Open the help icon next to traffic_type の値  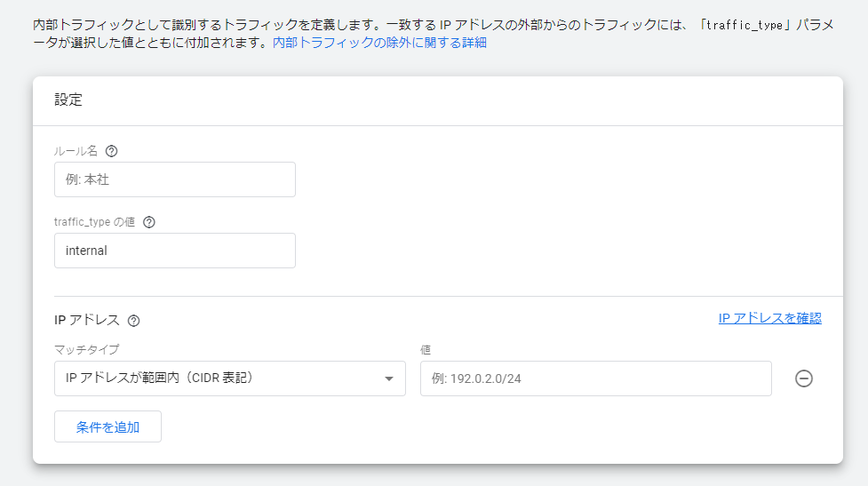(149, 222)
